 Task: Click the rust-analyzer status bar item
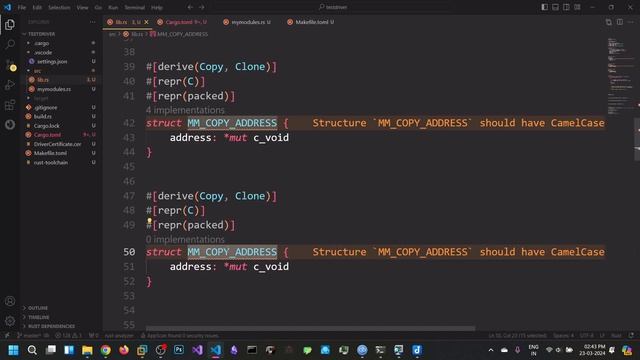tap(119, 336)
